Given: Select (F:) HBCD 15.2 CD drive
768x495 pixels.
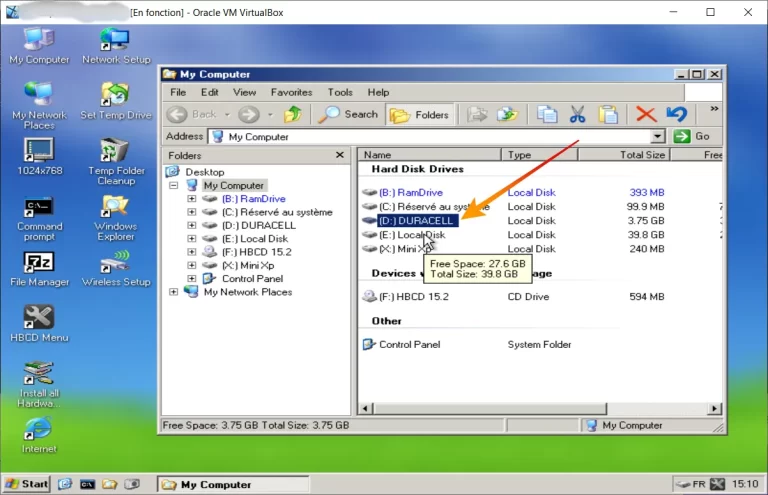Looking at the screenshot, I should coord(413,297).
